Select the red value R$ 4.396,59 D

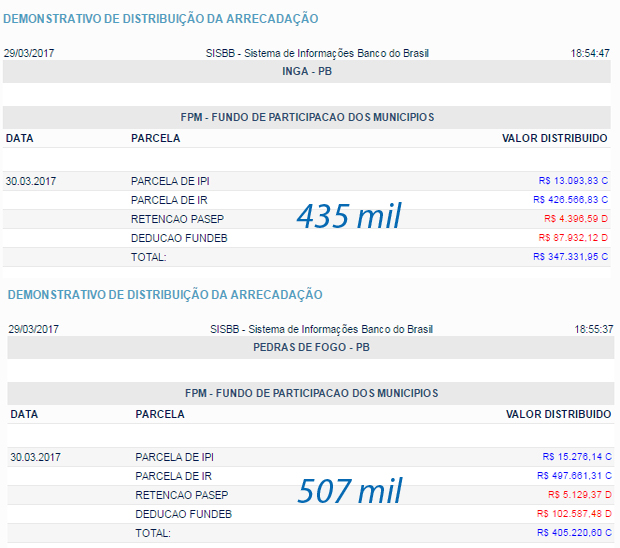(576, 219)
